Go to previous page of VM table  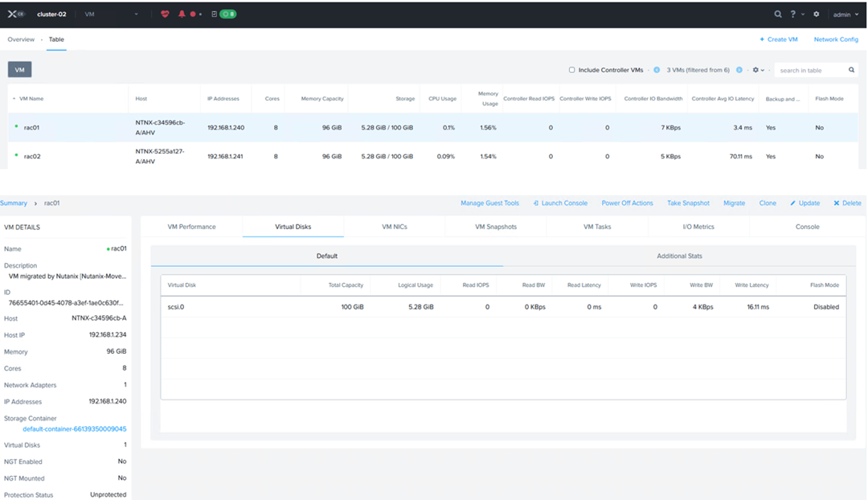(657, 70)
